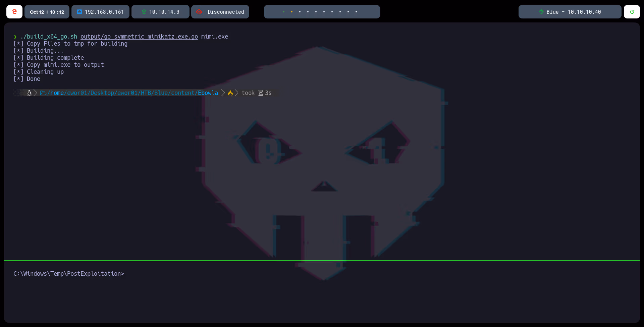Click the hourglass icon next to 3s
Viewport: 644px width, 327px height.
(x=261, y=93)
